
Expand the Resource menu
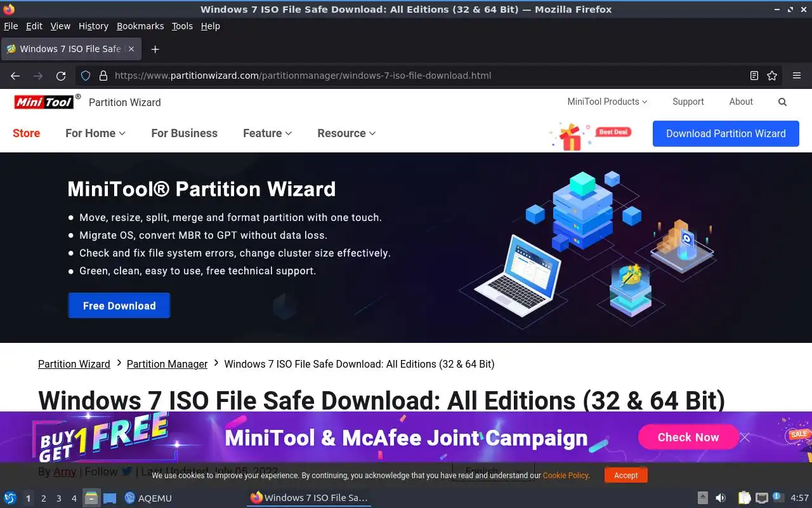346,133
